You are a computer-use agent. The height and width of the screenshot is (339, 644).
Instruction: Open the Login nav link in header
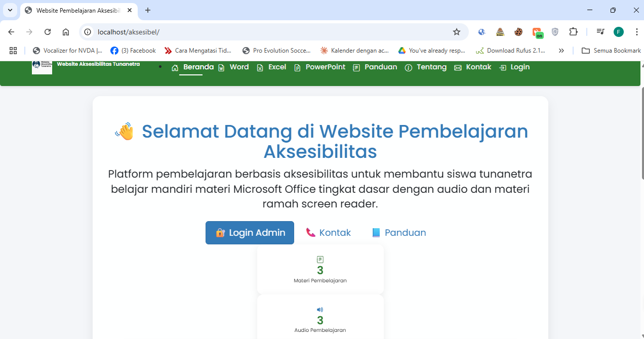coord(514,67)
